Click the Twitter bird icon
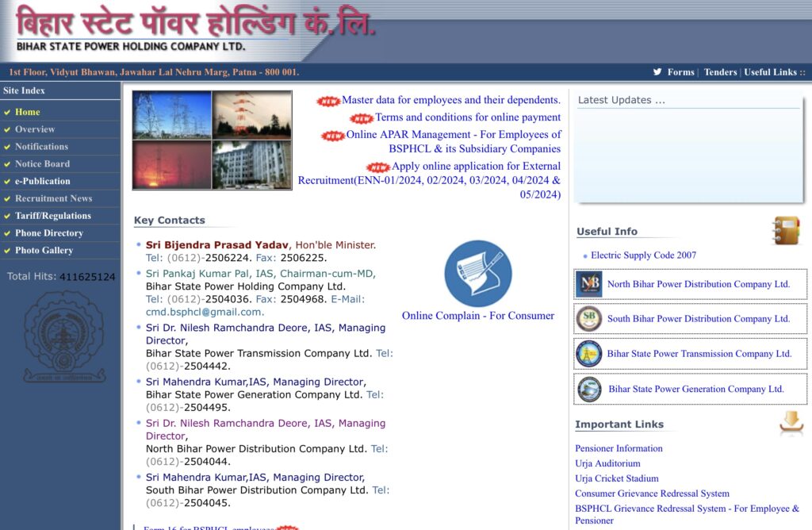The height and width of the screenshot is (530, 812). coord(657,72)
